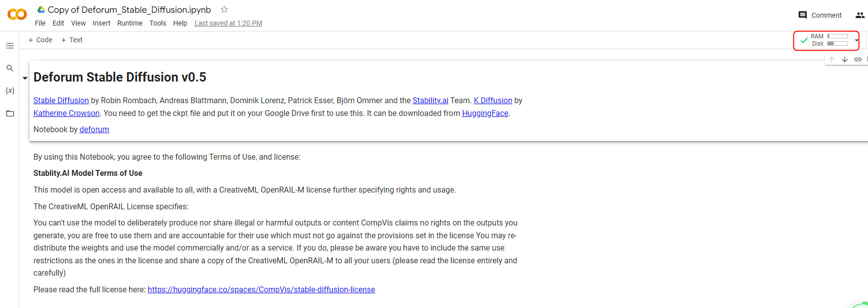Screen dimensions: 868x308
Task: Follow the Stable Diffusion link
Action: click(61, 100)
